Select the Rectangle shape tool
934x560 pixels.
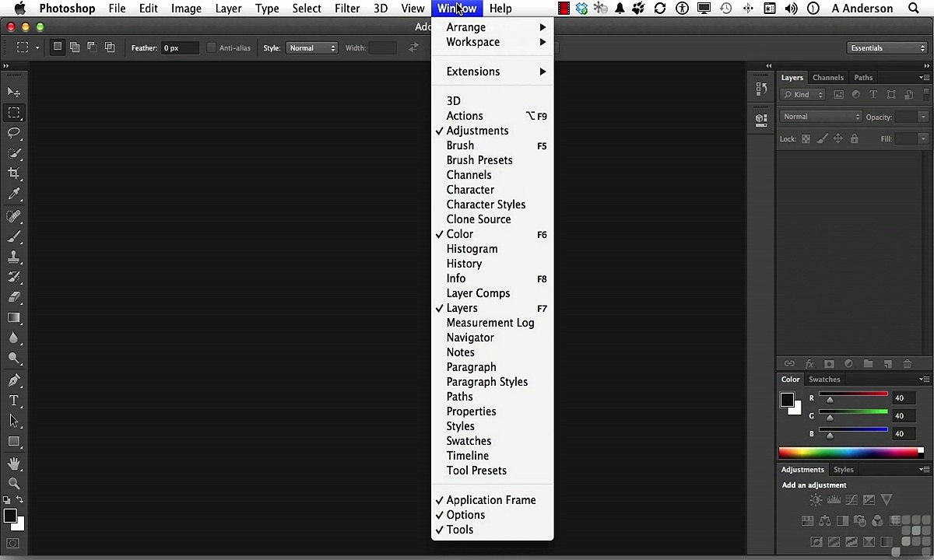pyautogui.click(x=14, y=441)
